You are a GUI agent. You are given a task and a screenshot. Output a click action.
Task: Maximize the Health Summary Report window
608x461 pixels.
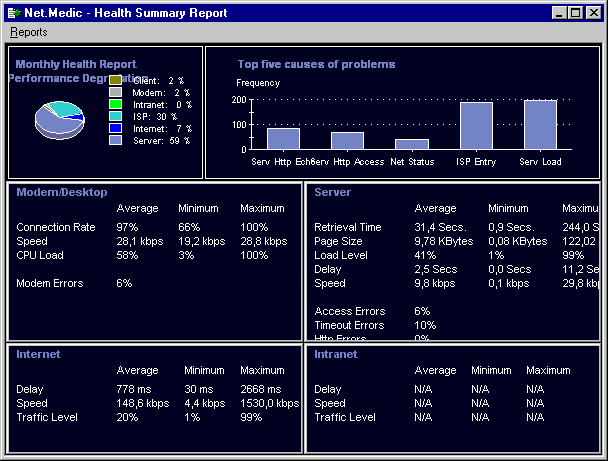[x=575, y=13]
